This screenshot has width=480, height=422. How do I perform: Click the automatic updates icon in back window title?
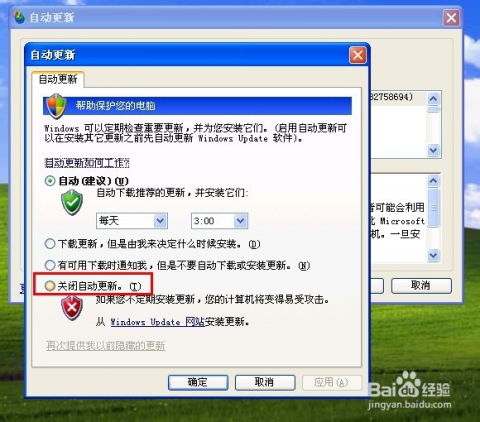19,17
